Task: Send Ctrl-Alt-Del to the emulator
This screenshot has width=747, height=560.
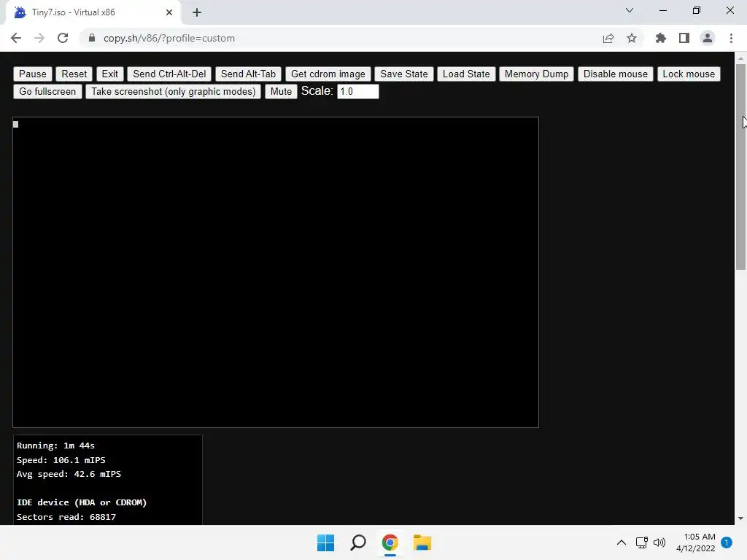Action: (x=169, y=74)
